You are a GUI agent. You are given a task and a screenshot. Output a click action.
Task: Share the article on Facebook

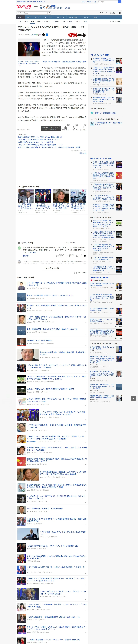tap(47, 35)
